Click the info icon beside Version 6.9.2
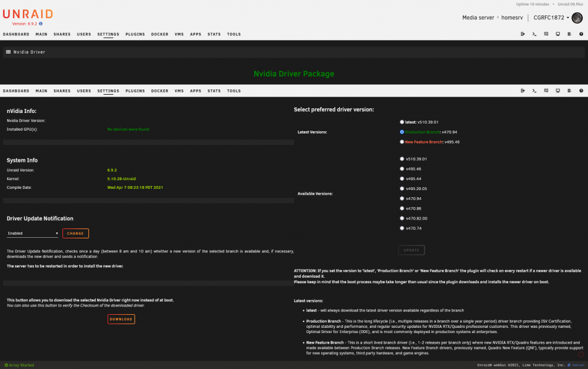 click(41, 24)
